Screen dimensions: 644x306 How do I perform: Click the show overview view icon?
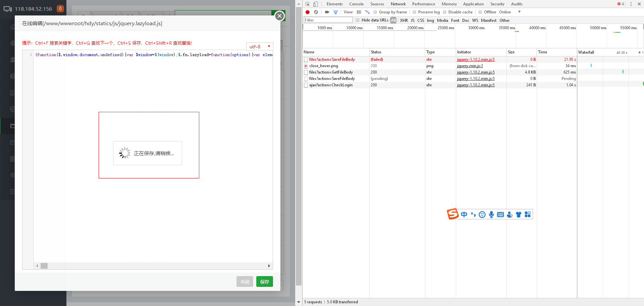[x=367, y=12]
